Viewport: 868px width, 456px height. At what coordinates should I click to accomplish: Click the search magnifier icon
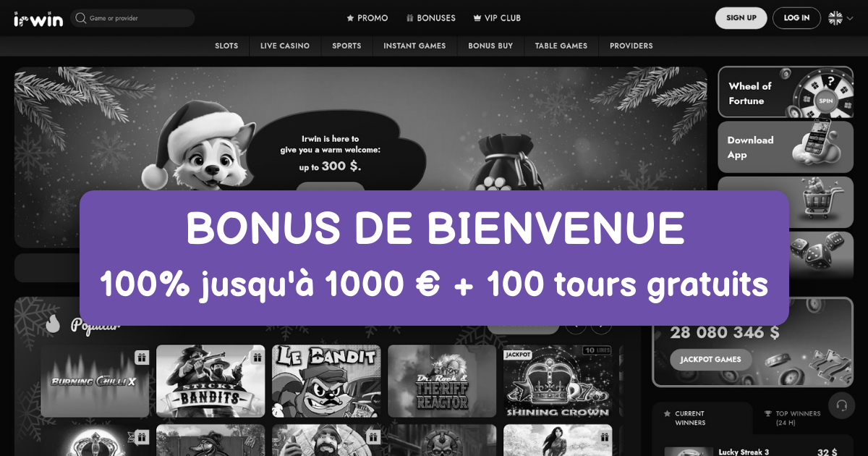click(80, 18)
